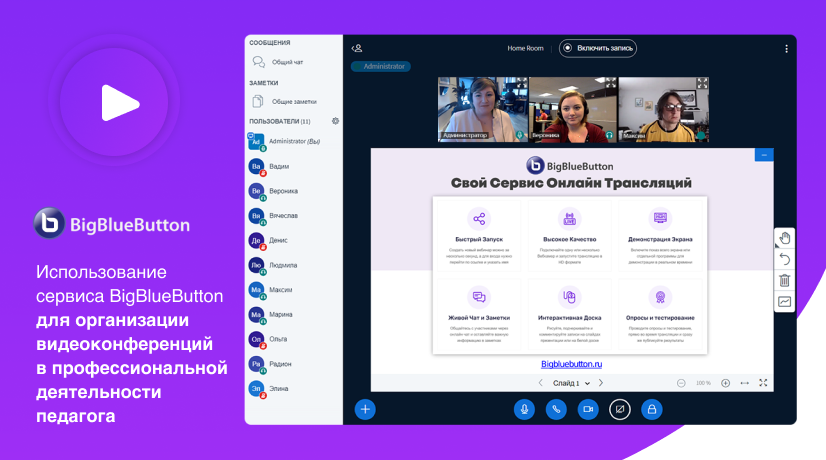Click the large play button
This screenshot has height=460, width=826.
(114, 102)
